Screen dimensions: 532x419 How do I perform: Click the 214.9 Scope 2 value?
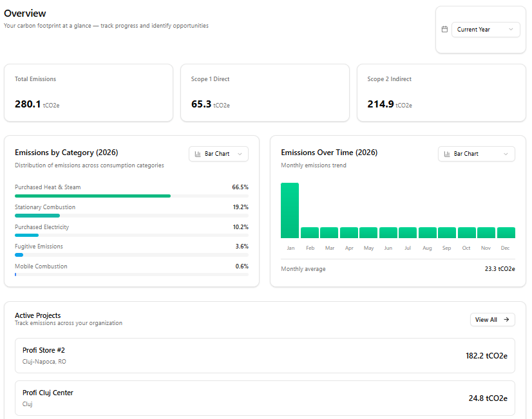[x=381, y=104]
